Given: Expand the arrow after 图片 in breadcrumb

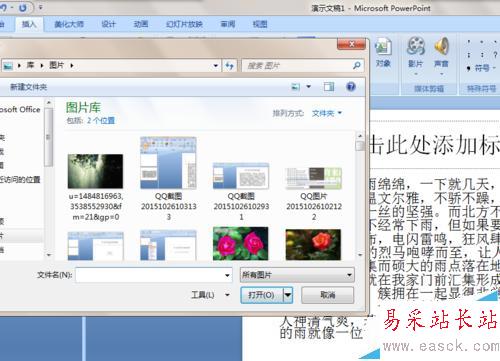Looking at the screenshot, I should (x=72, y=65).
